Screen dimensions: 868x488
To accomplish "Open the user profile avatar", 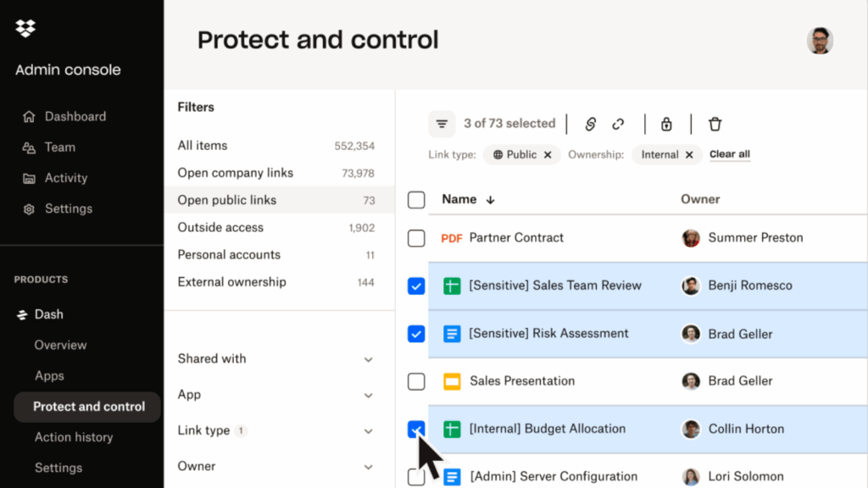I will coord(820,41).
